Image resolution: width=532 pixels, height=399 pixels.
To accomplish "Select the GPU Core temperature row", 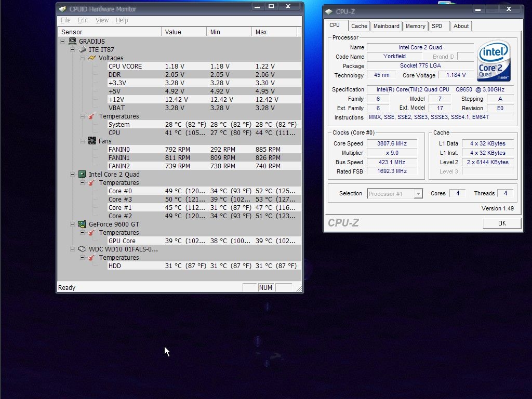I will (204, 241).
